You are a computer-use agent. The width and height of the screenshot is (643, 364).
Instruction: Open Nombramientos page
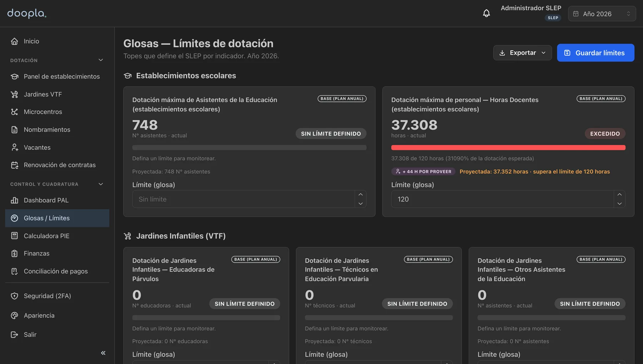[x=57, y=130]
